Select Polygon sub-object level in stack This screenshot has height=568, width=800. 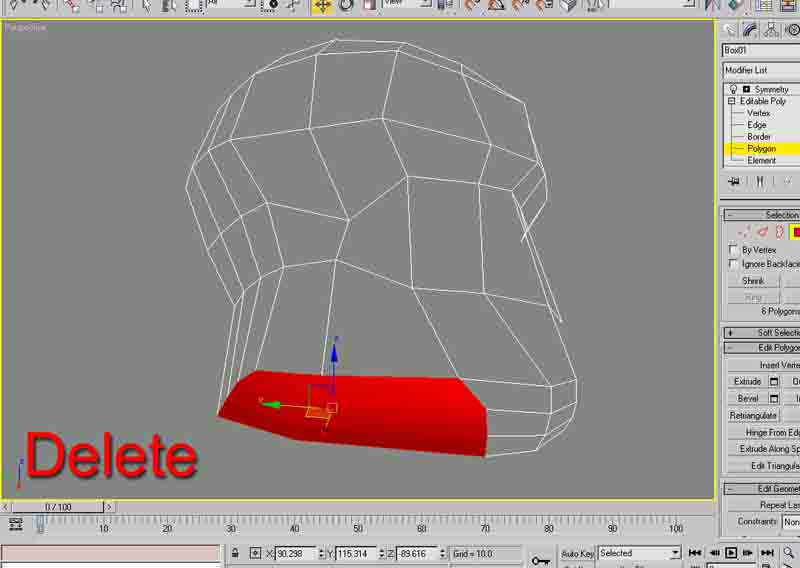click(x=762, y=149)
